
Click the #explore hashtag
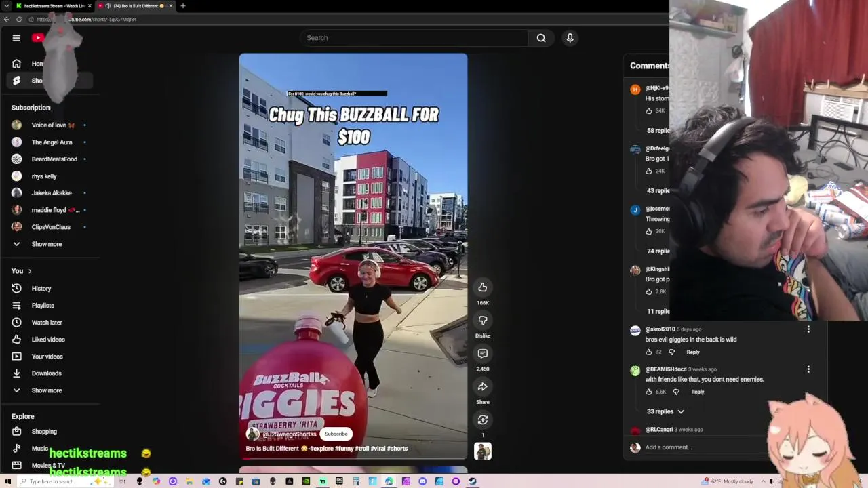[322, 449]
